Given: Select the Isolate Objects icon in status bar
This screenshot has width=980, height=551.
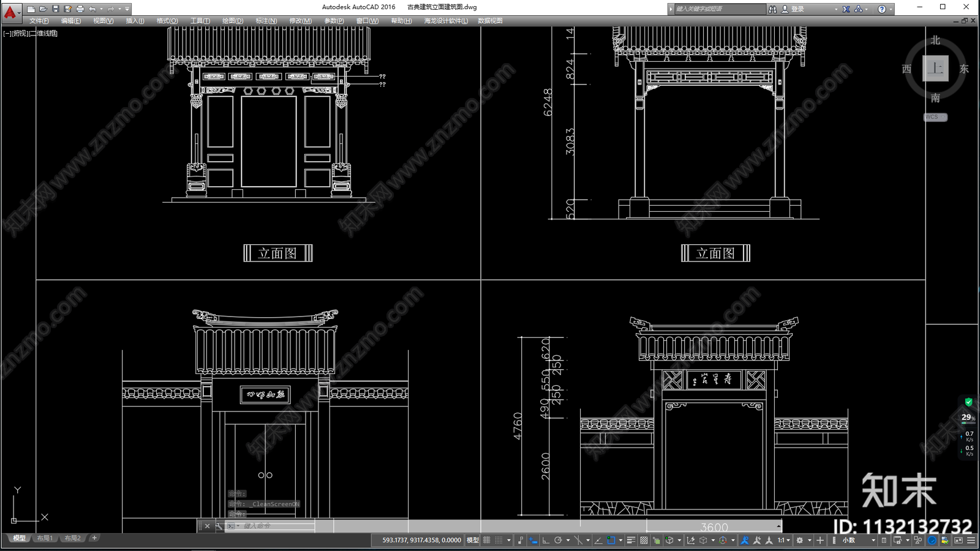Looking at the screenshot, I should pyautogui.click(x=917, y=541).
